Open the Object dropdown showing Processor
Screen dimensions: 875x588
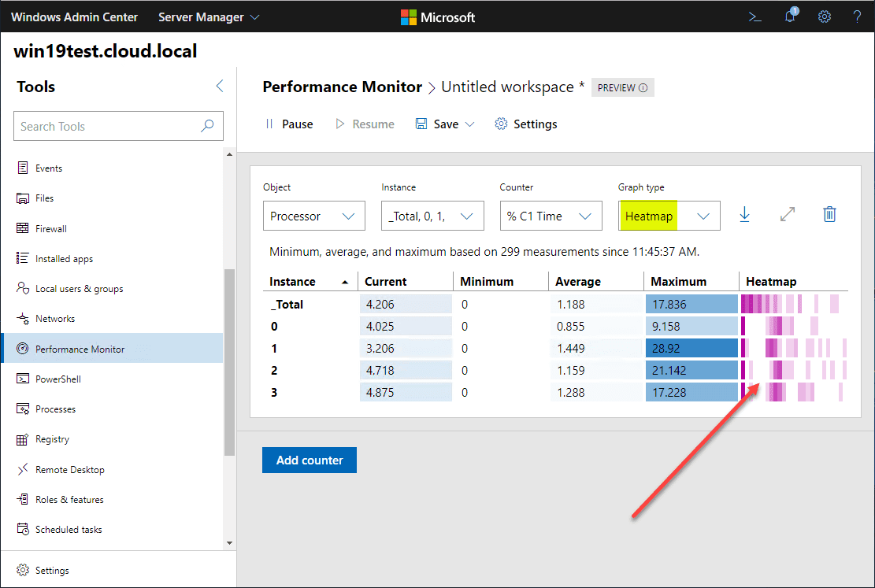tap(313, 216)
